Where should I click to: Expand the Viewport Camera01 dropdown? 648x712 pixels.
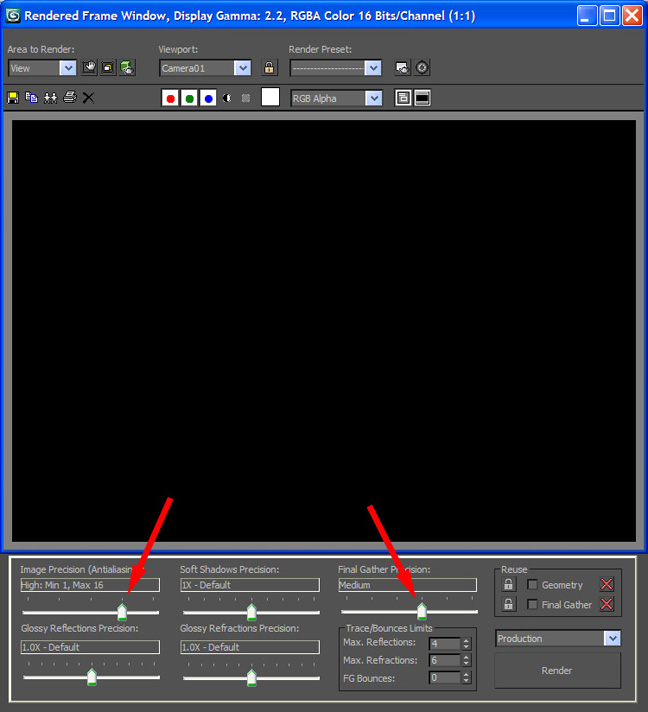click(242, 68)
